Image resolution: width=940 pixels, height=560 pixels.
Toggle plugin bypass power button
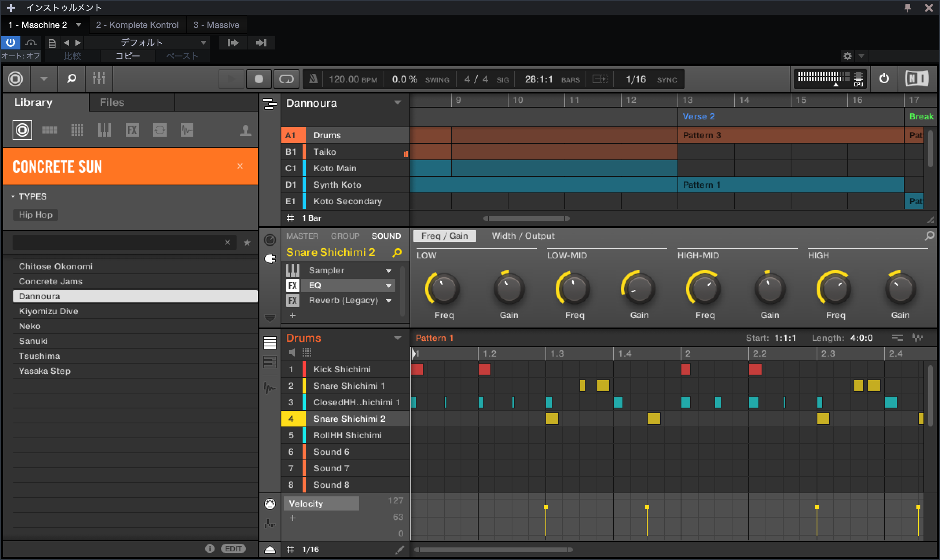pos(11,42)
